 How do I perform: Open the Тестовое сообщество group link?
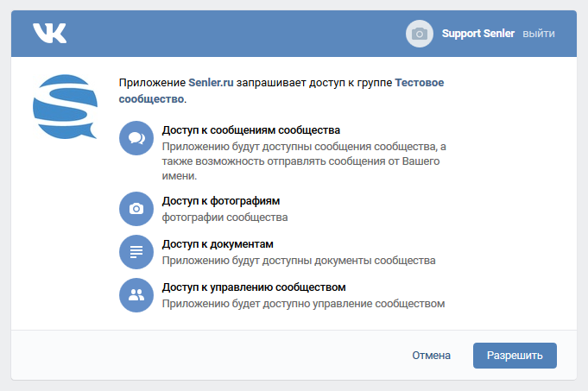click(420, 83)
